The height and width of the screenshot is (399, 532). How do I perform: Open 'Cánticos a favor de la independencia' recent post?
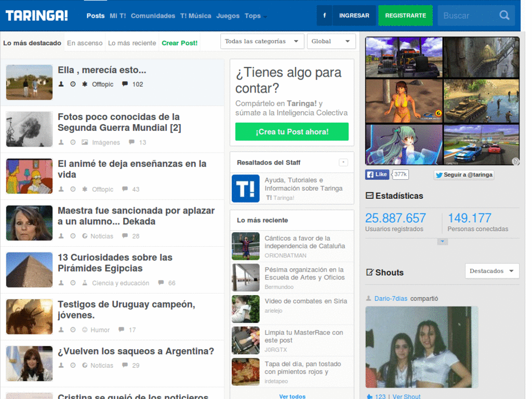(304, 242)
